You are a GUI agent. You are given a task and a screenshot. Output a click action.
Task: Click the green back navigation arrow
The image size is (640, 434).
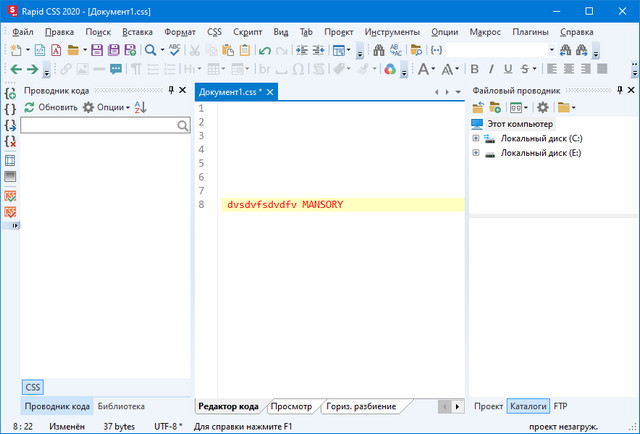point(14,69)
